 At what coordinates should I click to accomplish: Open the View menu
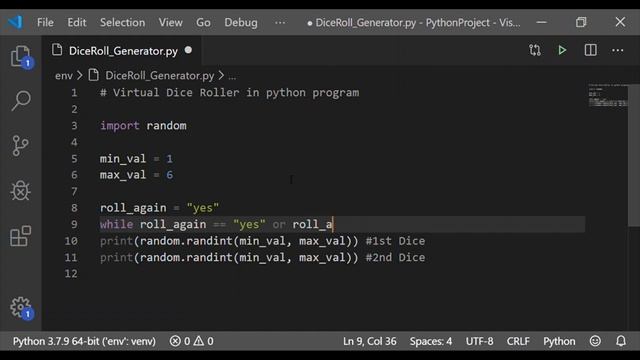[x=171, y=22]
